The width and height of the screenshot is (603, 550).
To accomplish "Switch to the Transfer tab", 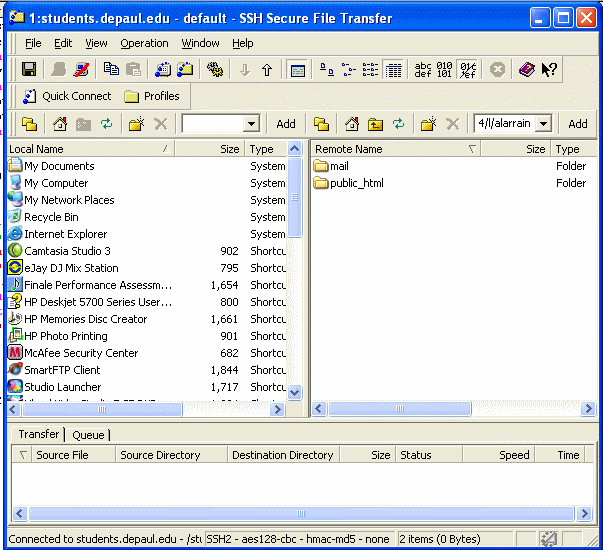I will click(38, 434).
